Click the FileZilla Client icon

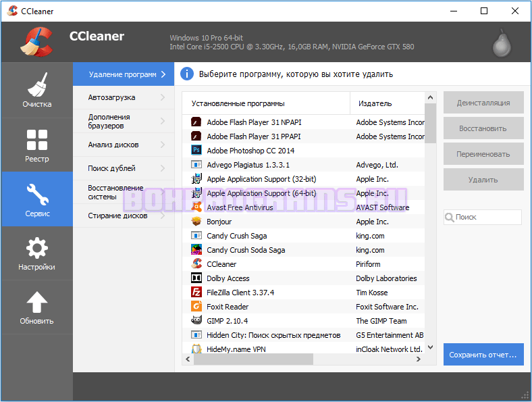[196, 293]
